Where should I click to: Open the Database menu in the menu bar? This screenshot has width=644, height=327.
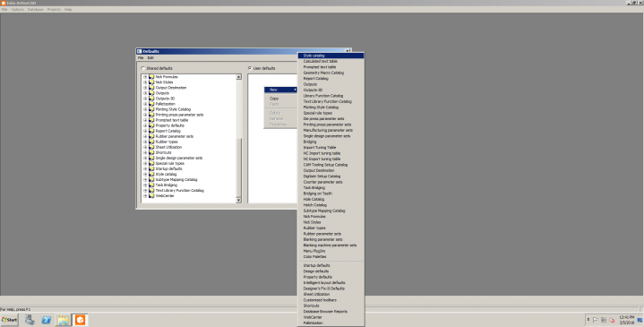point(35,10)
